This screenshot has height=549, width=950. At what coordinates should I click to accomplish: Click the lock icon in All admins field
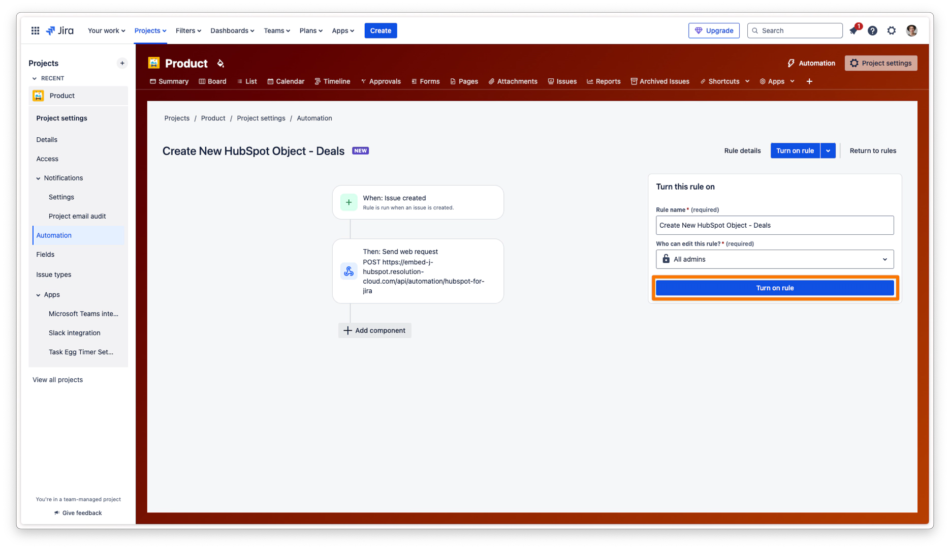click(x=666, y=259)
